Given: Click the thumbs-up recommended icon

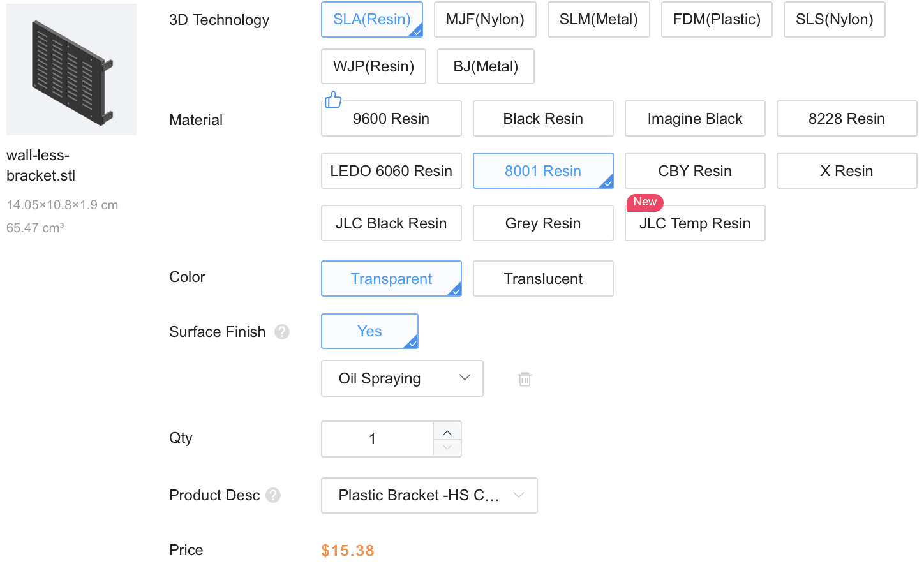Looking at the screenshot, I should click(333, 100).
